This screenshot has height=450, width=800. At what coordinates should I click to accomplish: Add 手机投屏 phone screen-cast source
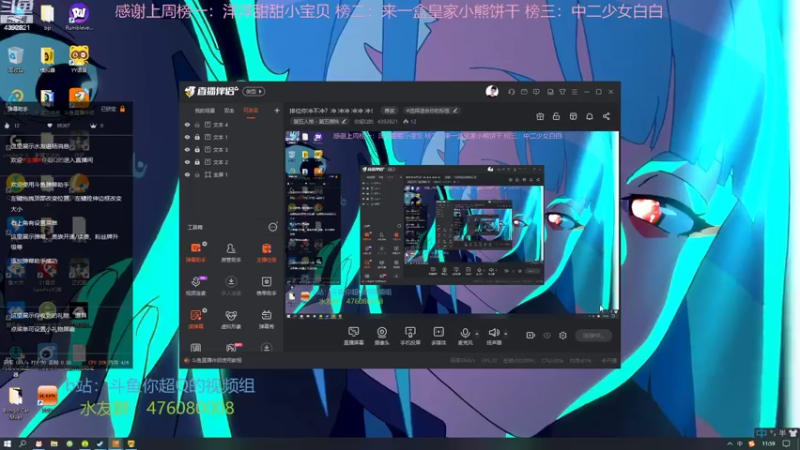point(410,336)
